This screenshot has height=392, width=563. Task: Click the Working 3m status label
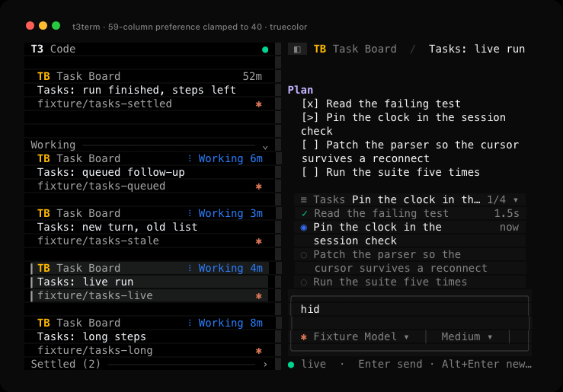(x=231, y=213)
